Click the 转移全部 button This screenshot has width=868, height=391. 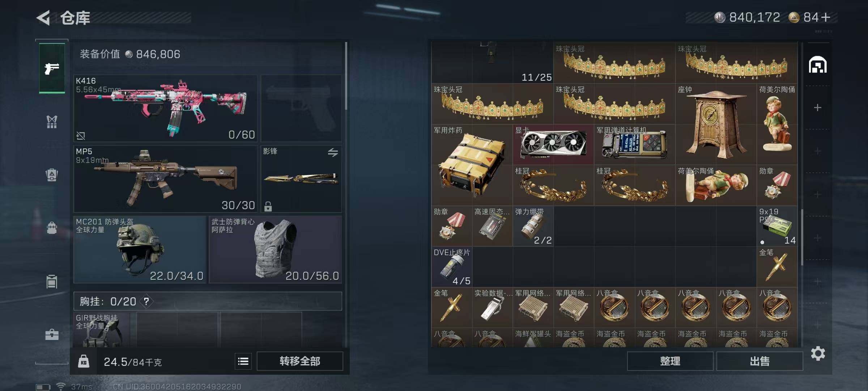(300, 361)
